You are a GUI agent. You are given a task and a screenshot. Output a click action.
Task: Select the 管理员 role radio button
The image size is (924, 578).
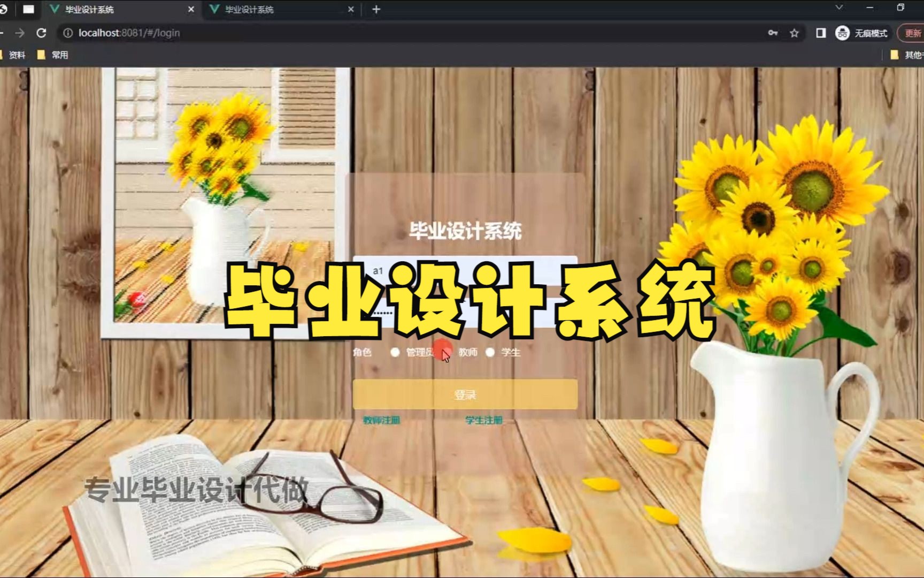point(395,353)
